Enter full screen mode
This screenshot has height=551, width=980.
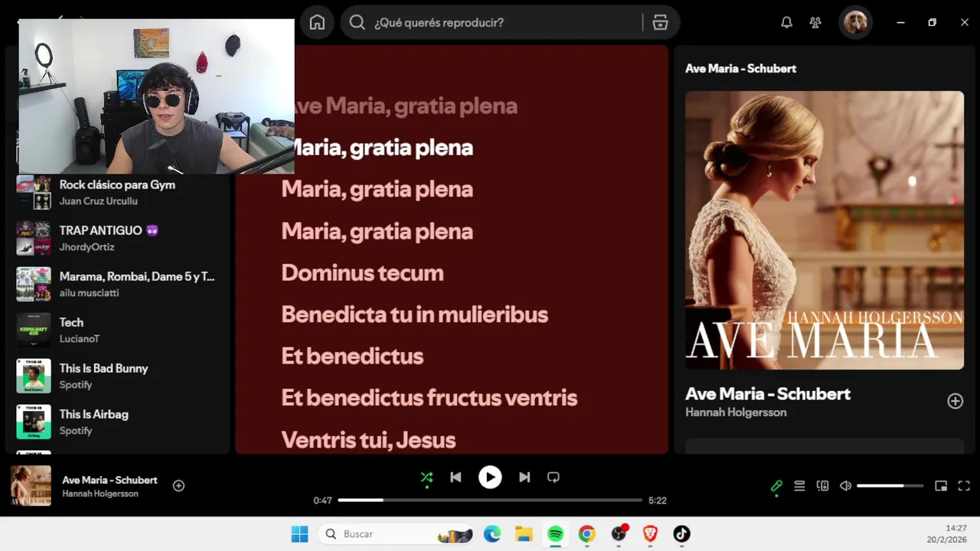(x=964, y=486)
